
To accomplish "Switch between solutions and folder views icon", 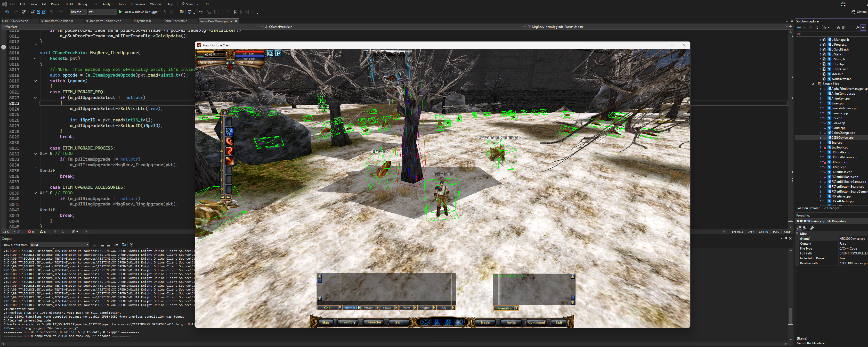I will coord(816,28).
